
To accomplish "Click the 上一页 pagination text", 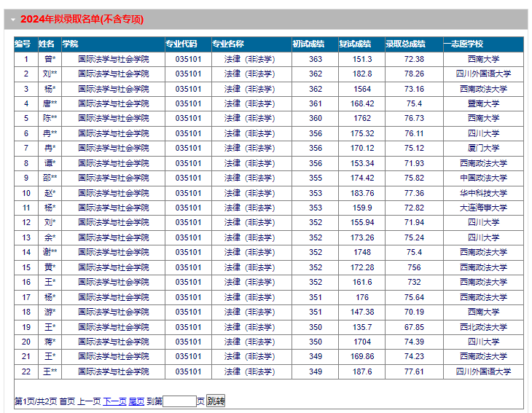I will click(89, 401).
